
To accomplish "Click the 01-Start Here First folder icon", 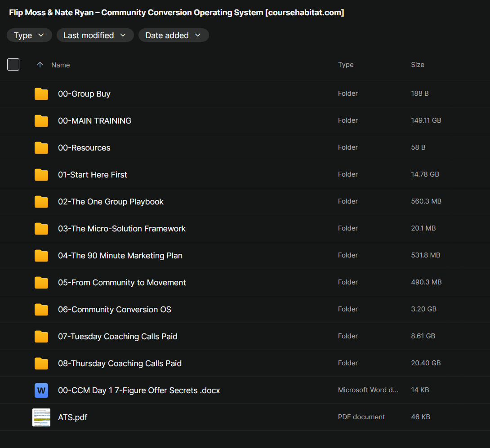I will [x=41, y=175].
